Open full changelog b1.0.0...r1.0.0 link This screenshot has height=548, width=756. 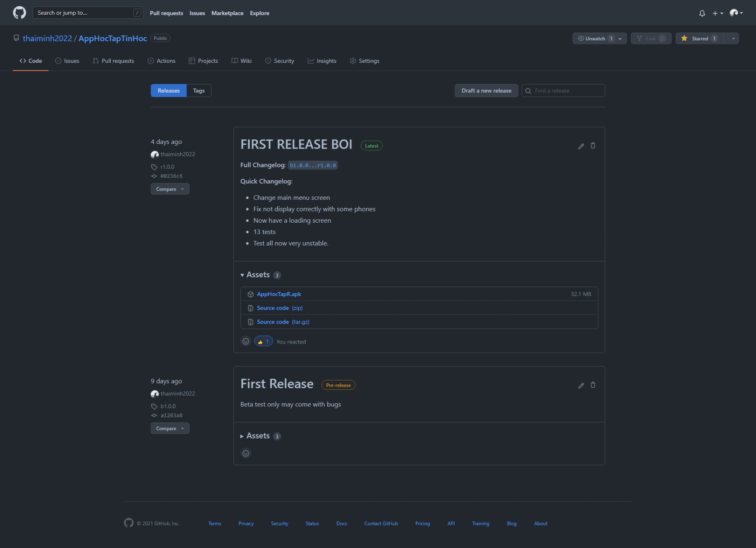point(313,165)
